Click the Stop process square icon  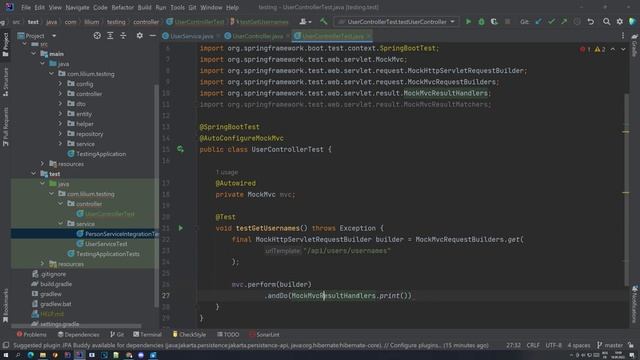507,22
